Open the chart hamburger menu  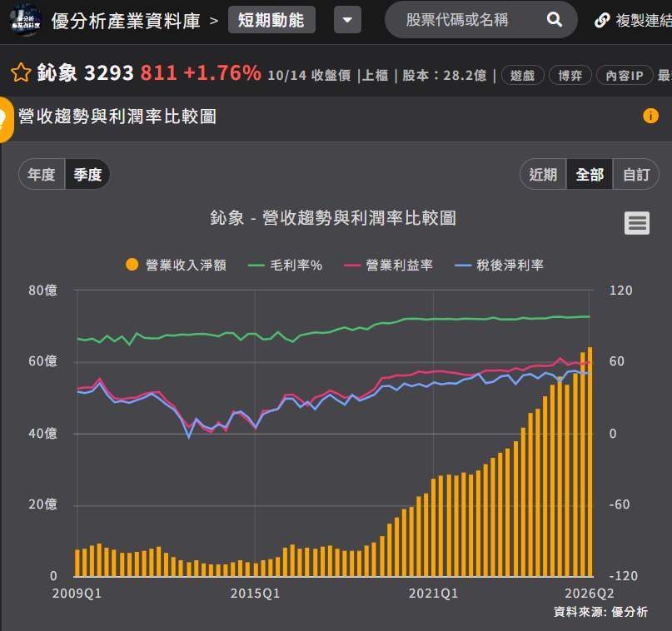coord(637,223)
